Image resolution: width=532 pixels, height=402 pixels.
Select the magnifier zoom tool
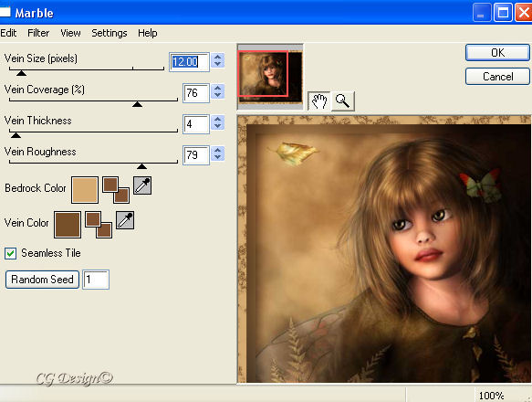click(343, 100)
